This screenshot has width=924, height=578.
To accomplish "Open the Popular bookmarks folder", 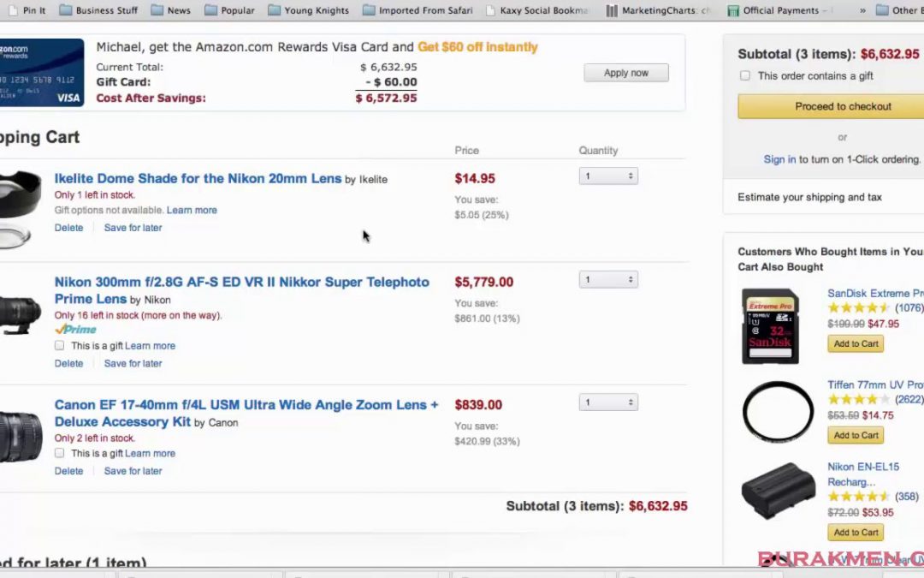I will [x=230, y=10].
